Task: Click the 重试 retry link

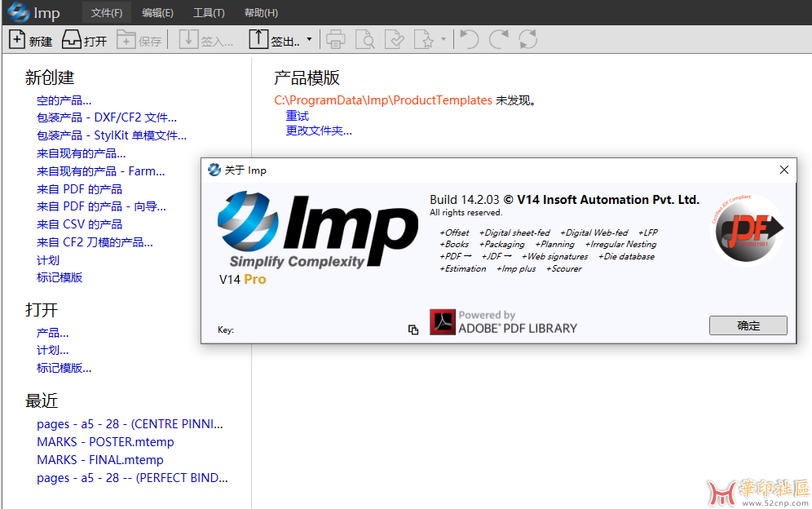Action: click(x=298, y=116)
